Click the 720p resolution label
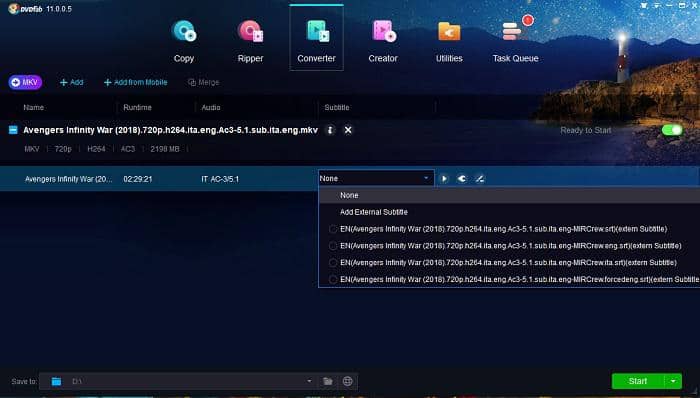Image resolution: width=700 pixels, height=398 pixels. [x=63, y=149]
